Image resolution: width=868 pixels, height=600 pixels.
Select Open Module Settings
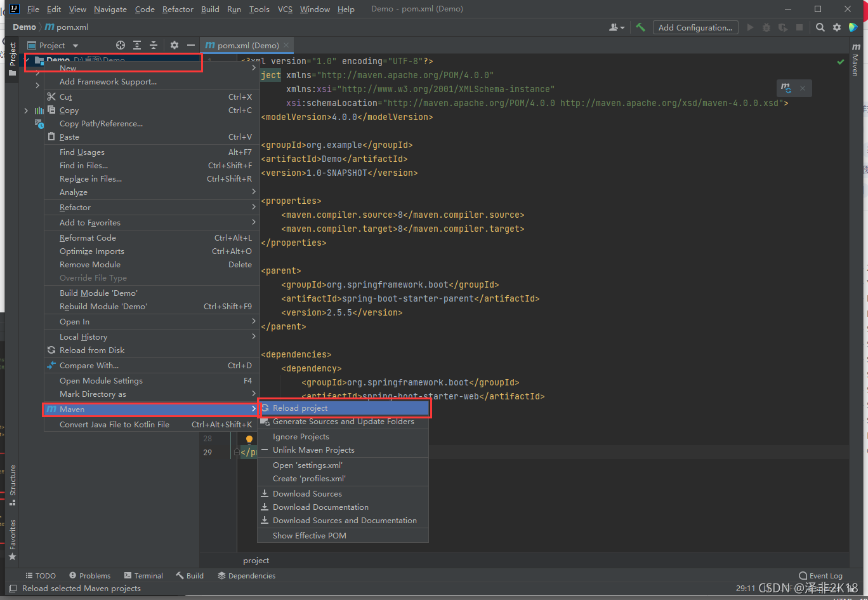[x=151, y=380]
